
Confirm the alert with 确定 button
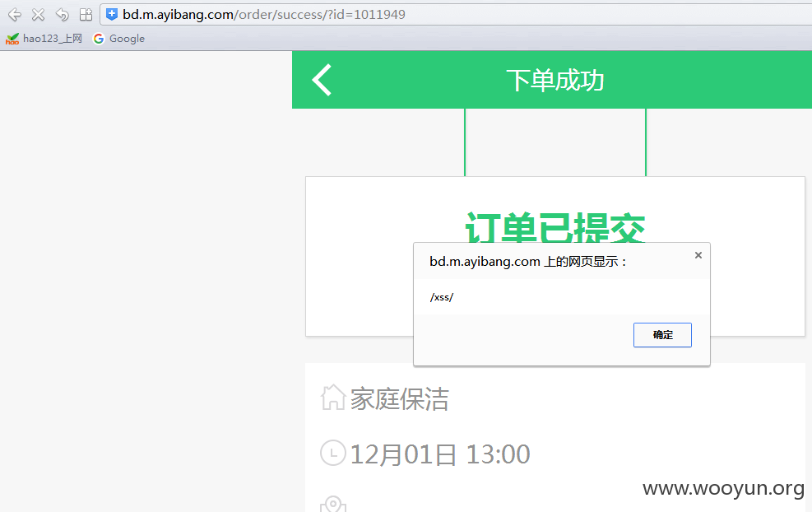coord(662,335)
